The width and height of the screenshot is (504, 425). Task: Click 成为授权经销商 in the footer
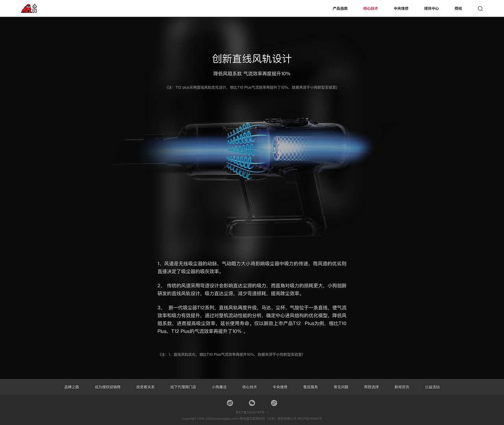(107, 387)
